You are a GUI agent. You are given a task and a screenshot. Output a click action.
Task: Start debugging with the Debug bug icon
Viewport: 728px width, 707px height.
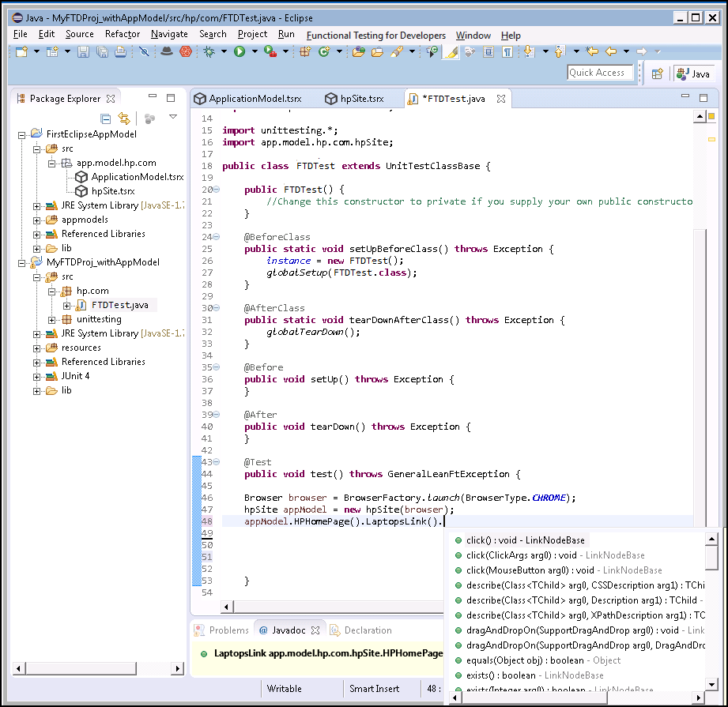tap(209, 52)
